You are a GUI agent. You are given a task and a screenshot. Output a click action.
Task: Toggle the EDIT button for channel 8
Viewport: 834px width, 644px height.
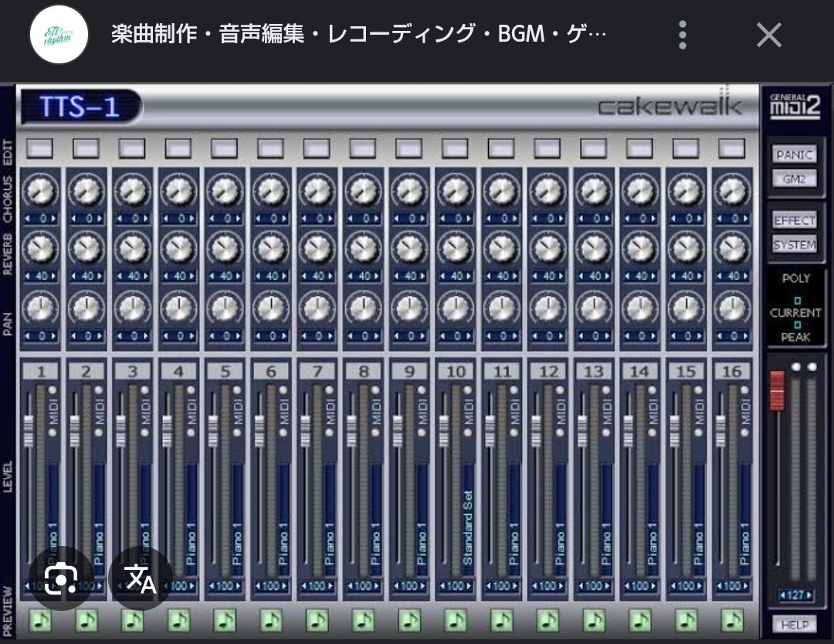(363, 148)
